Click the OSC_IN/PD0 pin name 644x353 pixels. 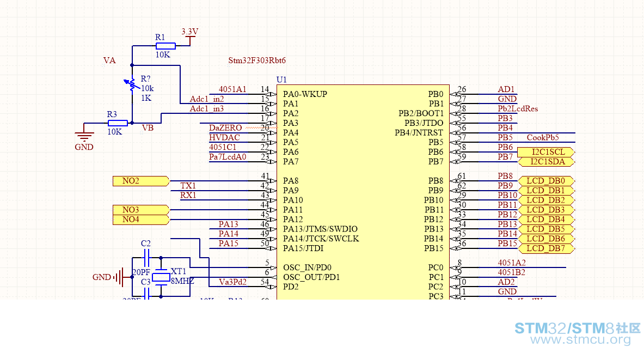click(x=307, y=267)
